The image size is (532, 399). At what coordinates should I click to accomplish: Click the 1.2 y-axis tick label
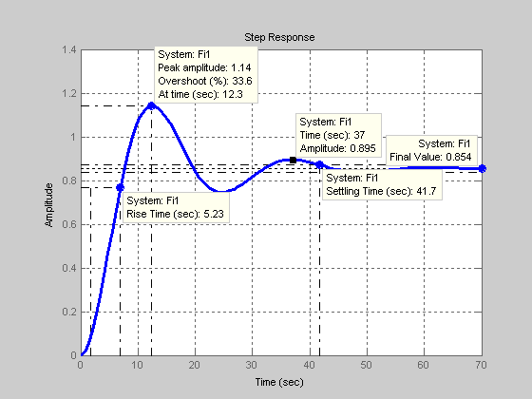click(x=68, y=93)
